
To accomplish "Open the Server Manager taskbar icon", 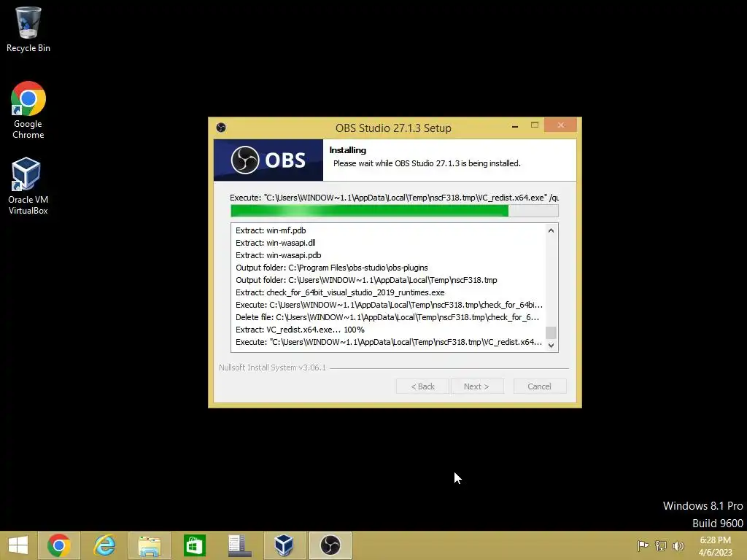I will click(x=239, y=545).
